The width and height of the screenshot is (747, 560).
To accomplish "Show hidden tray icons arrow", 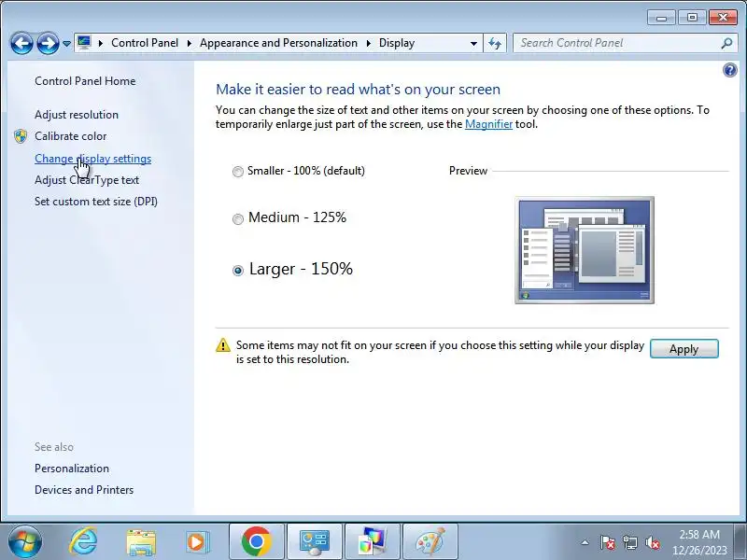I will (585, 542).
